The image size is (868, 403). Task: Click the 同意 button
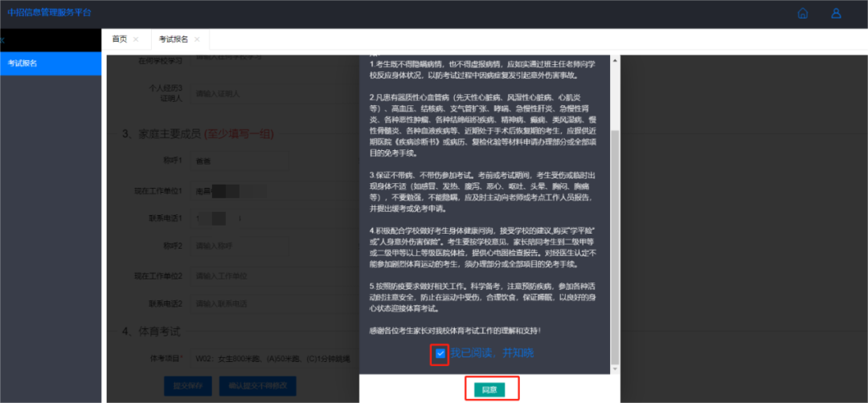click(489, 389)
